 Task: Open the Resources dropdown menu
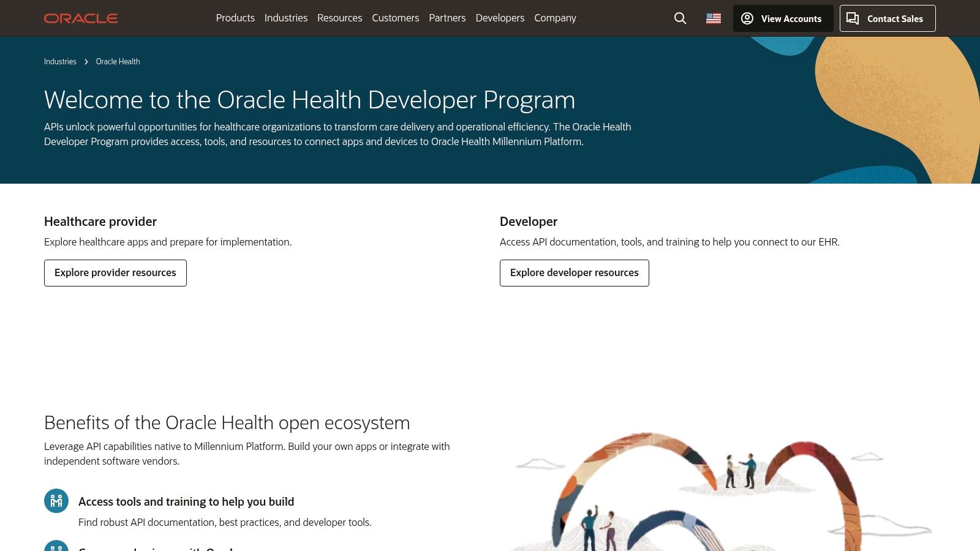(339, 18)
